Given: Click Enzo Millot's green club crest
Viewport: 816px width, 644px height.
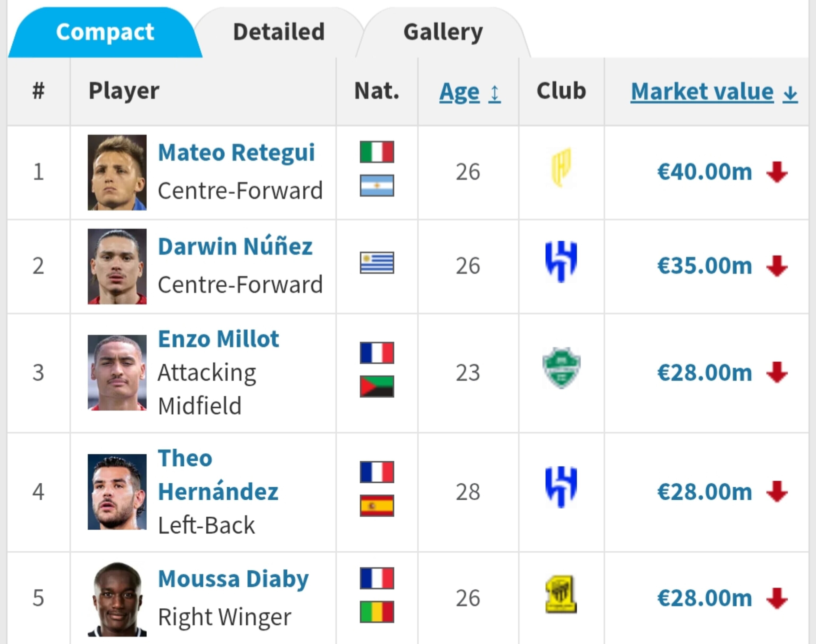Looking at the screenshot, I should click(x=561, y=368).
